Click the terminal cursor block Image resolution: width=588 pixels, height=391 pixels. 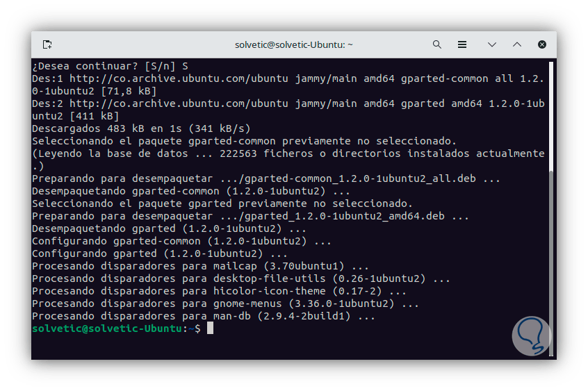pyautogui.click(x=210, y=328)
